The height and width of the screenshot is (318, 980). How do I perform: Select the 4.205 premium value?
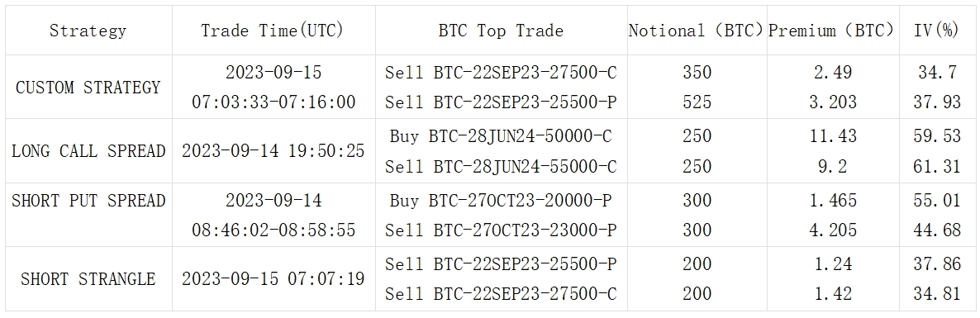click(833, 230)
